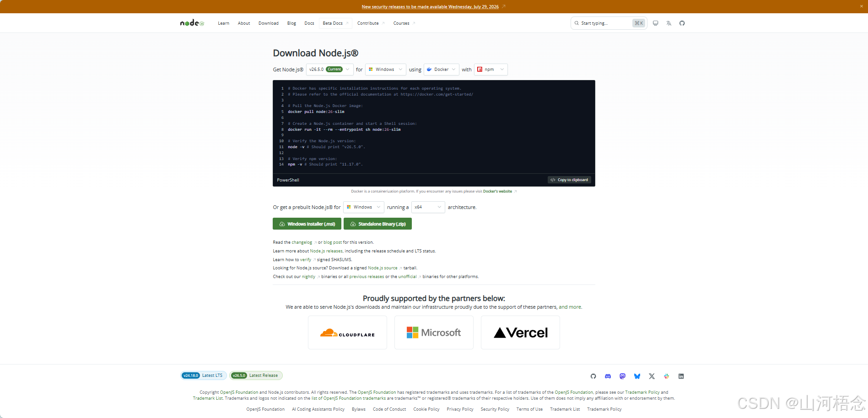Open the unofficial binaries link
Image resolution: width=868 pixels, height=418 pixels.
click(407, 277)
